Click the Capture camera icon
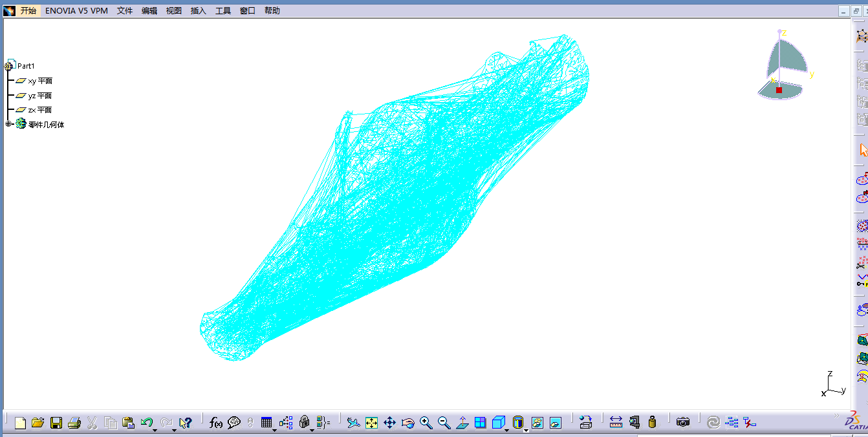Screen dimensions: 868x437 pyautogui.click(x=683, y=423)
